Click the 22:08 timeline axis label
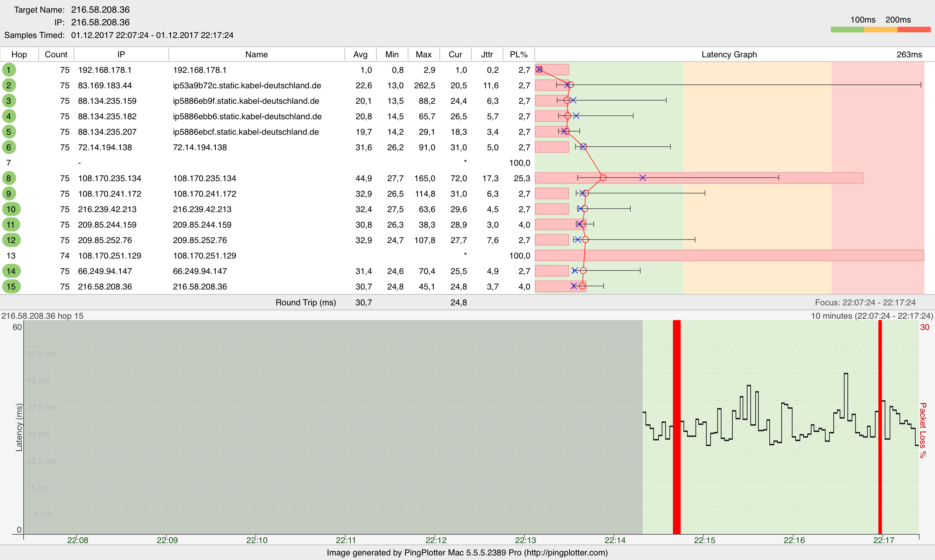Viewport: 935px width, 560px height. [78, 540]
